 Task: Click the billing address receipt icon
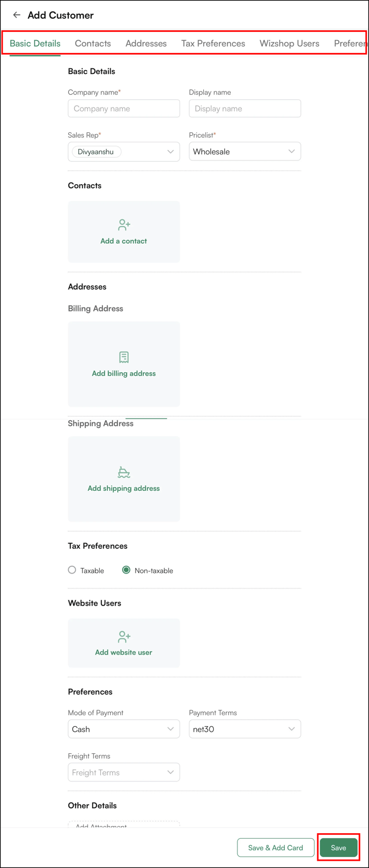(124, 357)
